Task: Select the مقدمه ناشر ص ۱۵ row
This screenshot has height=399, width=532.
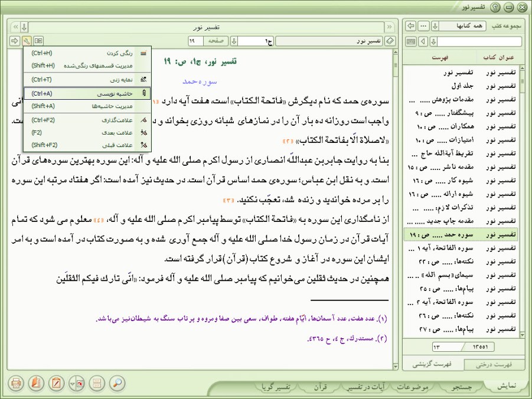Action: pos(461,167)
